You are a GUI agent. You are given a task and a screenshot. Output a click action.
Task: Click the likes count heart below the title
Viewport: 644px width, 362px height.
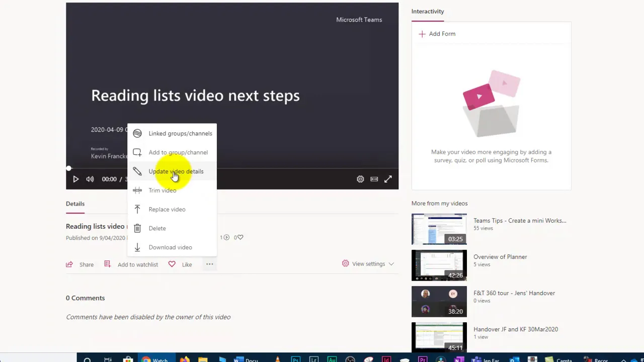pyautogui.click(x=240, y=237)
